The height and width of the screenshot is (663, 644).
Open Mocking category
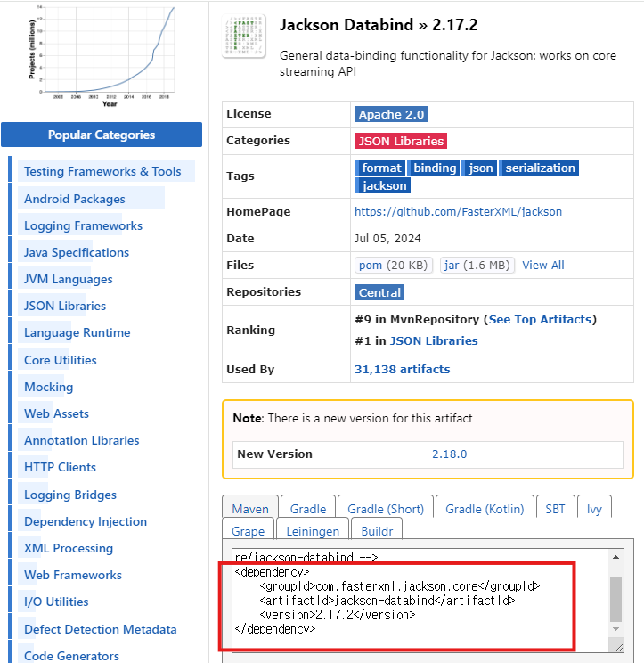tap(48, 387)
